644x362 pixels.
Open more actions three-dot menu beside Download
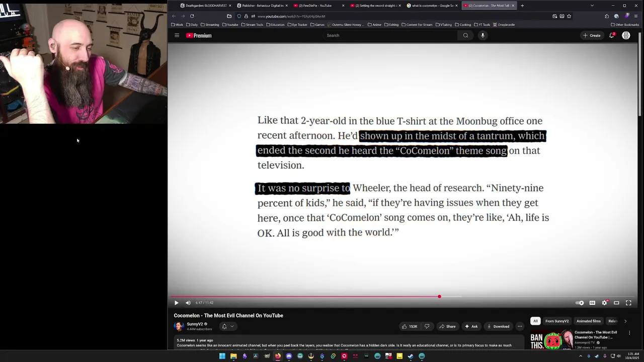click(x=520, y=326)
